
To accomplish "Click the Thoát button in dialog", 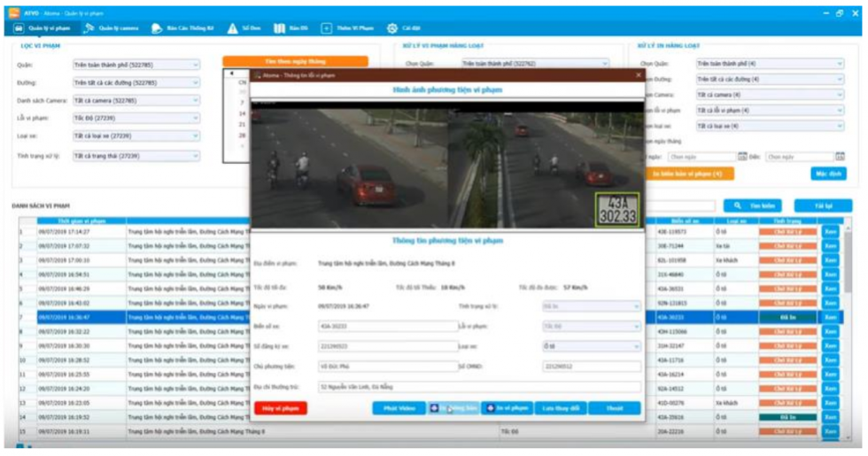I will (615, 408).
